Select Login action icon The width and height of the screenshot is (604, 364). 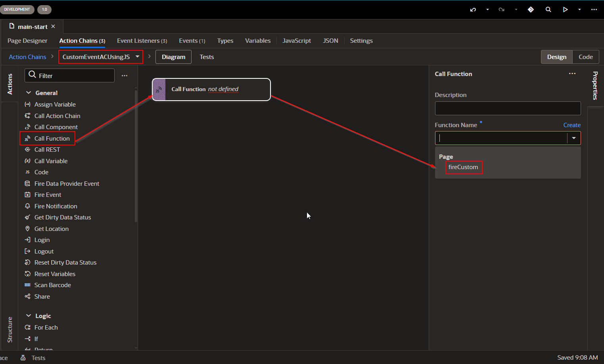(27, 240)
